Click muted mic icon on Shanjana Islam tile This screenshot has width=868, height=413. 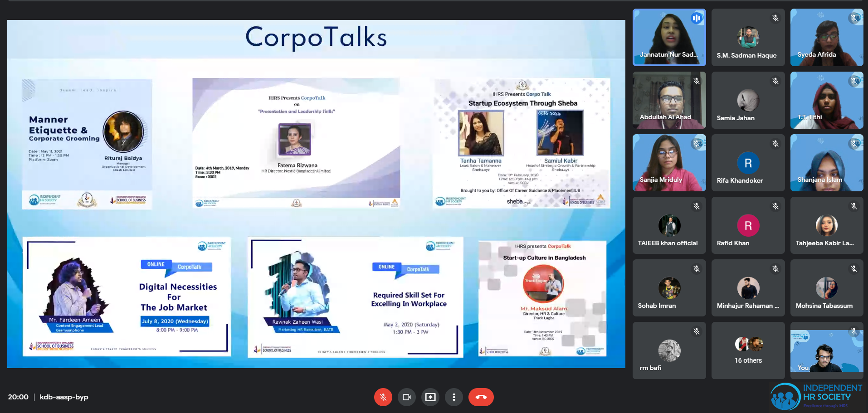[854, 143]
